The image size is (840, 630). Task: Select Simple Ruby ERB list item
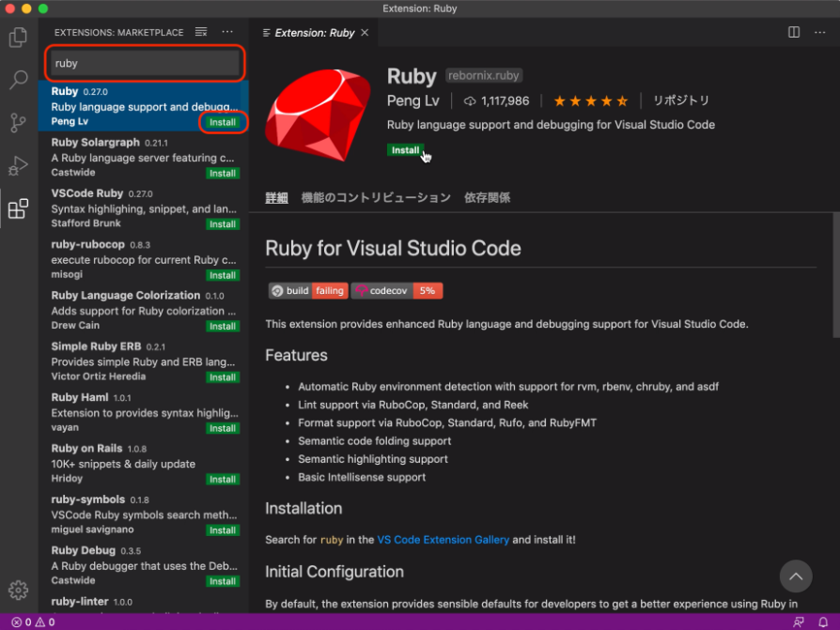[x=144, y=361]
